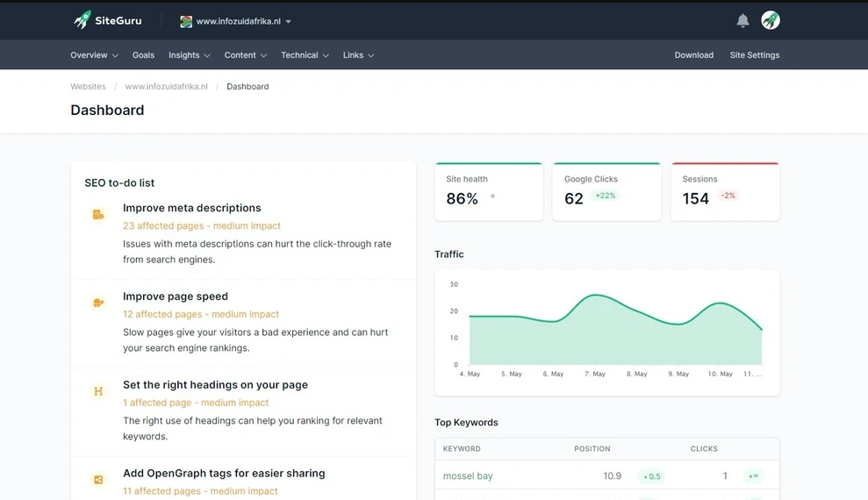Screen dimensions: 868x500
Task: Open the Improve page speed task
Action: tap(175, 296)
